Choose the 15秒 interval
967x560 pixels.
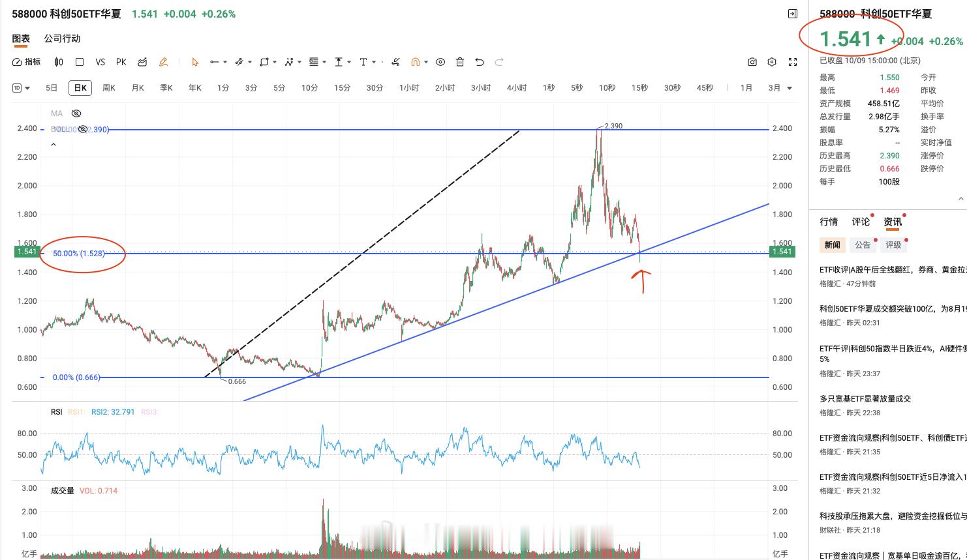639,88
